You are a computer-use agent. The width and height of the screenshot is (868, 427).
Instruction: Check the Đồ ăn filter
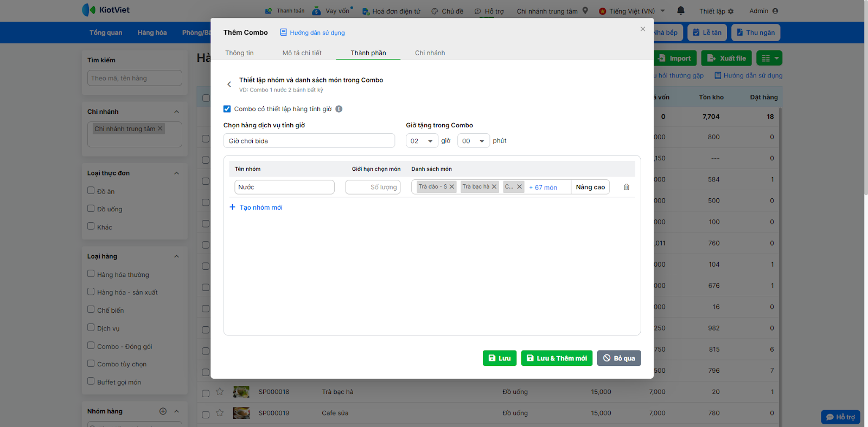point(91,191)
